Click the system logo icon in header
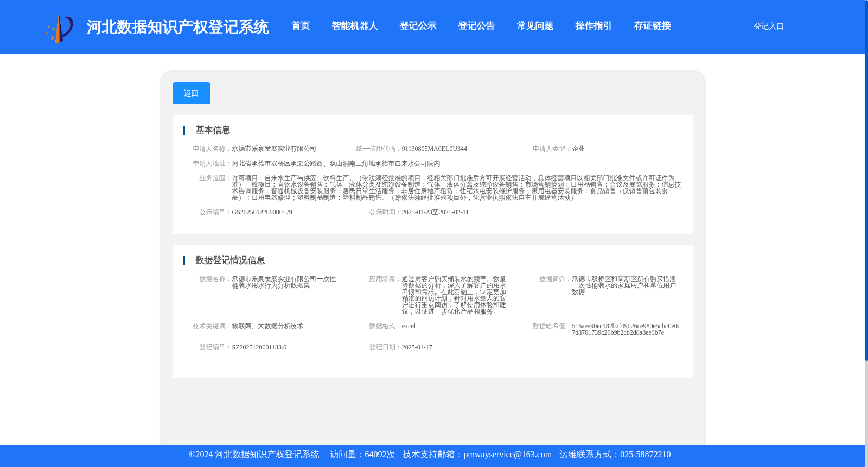 click(x=59, y=29)
